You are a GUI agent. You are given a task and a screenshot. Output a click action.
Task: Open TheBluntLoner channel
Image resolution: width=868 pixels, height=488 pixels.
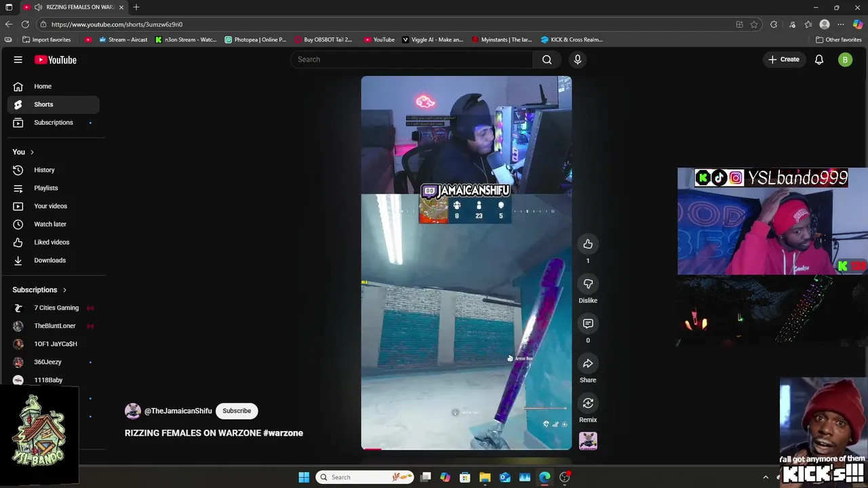53,326
